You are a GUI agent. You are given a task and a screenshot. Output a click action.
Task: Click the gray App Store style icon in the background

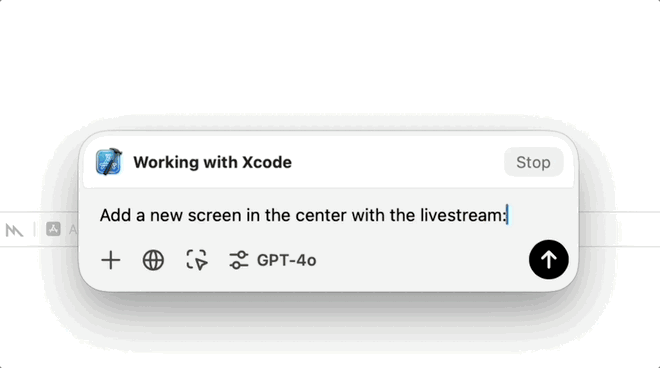[x=53, y=229]
